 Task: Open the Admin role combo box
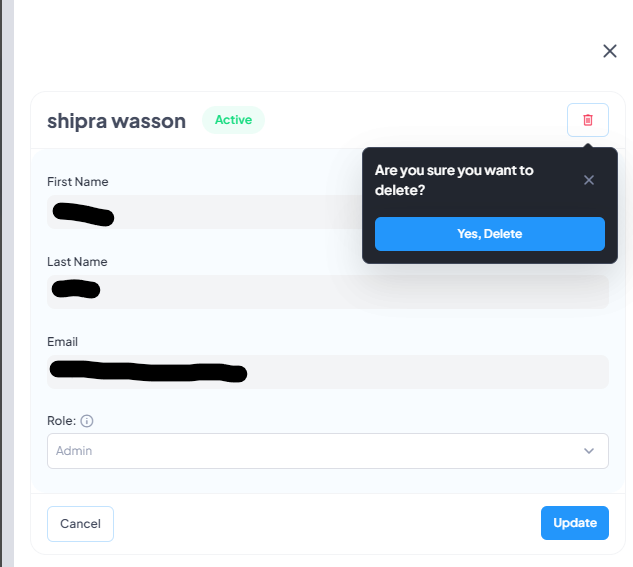pos(328,451)
